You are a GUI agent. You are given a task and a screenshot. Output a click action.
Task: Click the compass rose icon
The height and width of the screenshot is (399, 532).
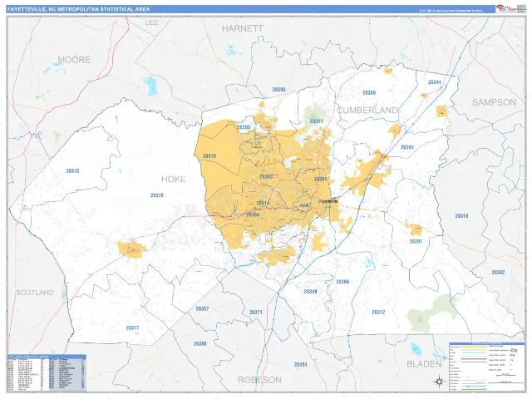(439, 382)
